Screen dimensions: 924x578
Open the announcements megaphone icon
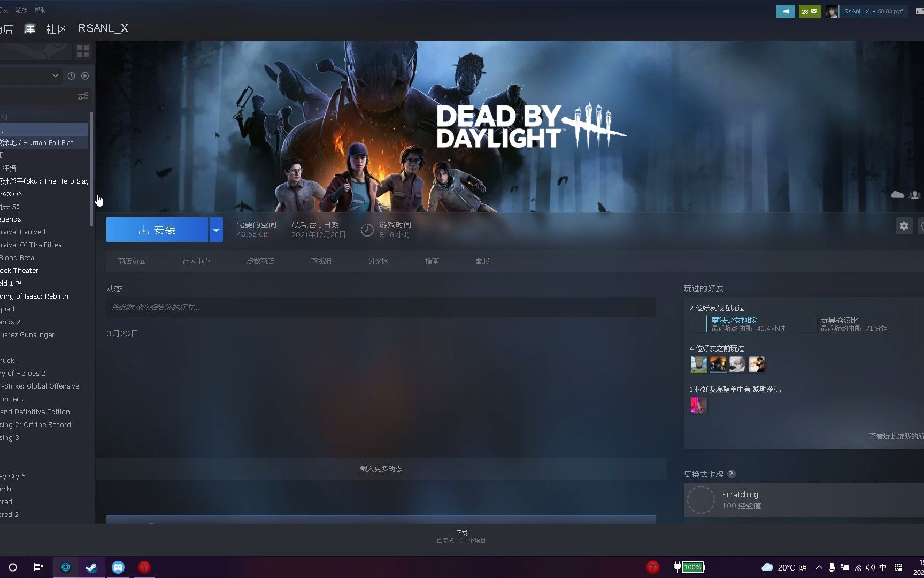click(785, 11)
